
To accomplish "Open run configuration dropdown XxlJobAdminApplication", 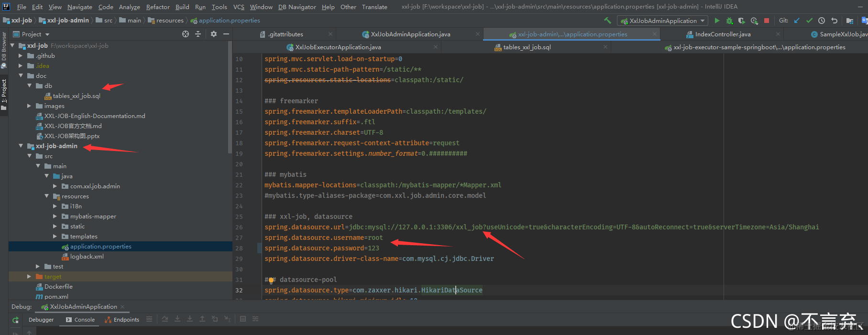I will pos(663,21).
